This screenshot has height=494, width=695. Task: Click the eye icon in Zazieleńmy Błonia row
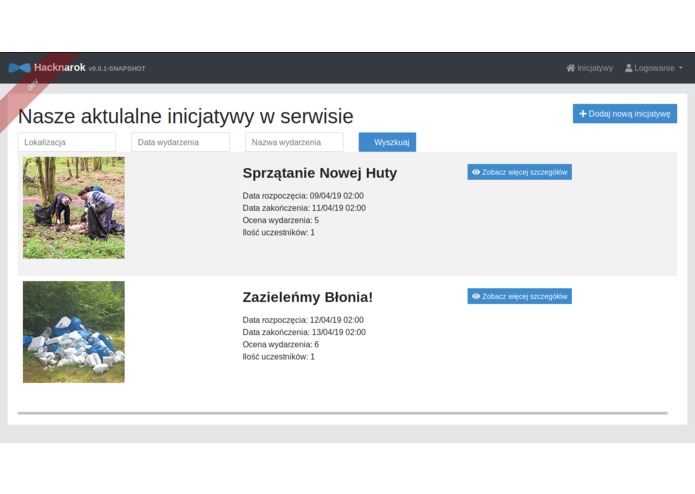coord(476,296)
